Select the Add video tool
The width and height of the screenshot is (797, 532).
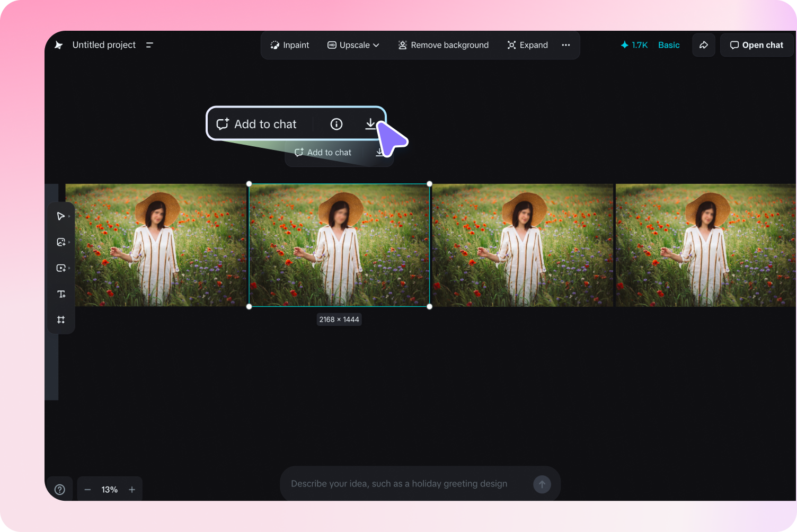61,268
